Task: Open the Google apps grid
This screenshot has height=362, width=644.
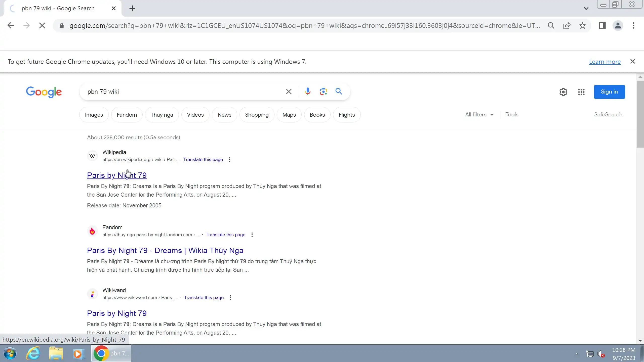Action: 581,92
